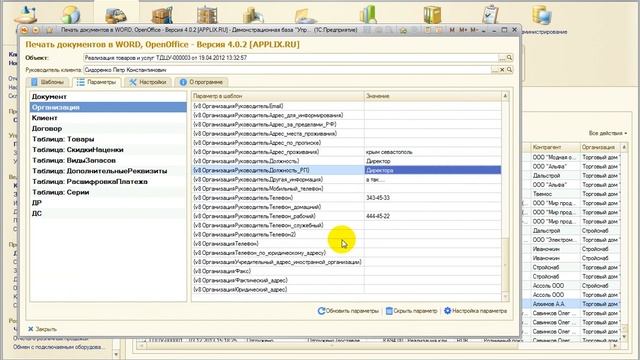Click the magnifier icon in the Объект field
640x360 pixels.
pos(509,58)
